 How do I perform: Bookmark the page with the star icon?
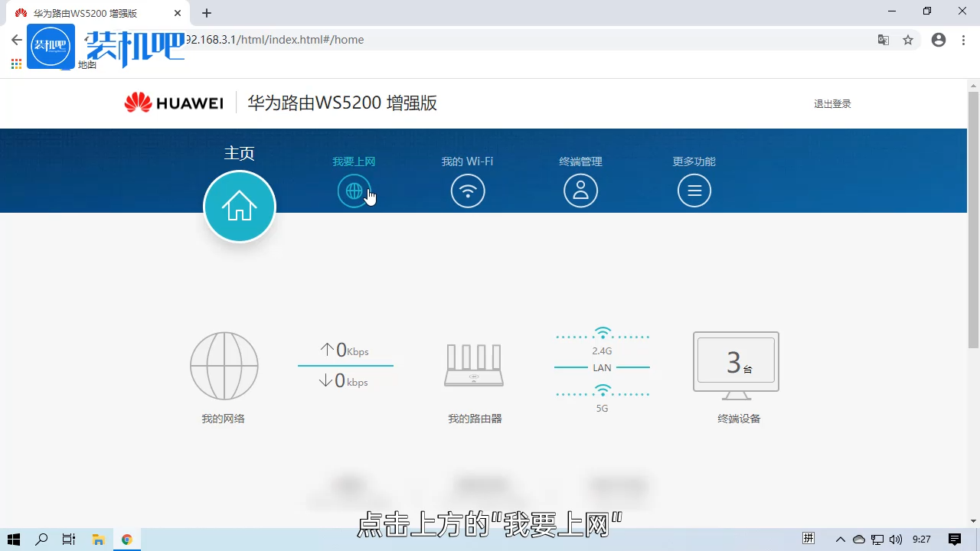click(908, 40)
